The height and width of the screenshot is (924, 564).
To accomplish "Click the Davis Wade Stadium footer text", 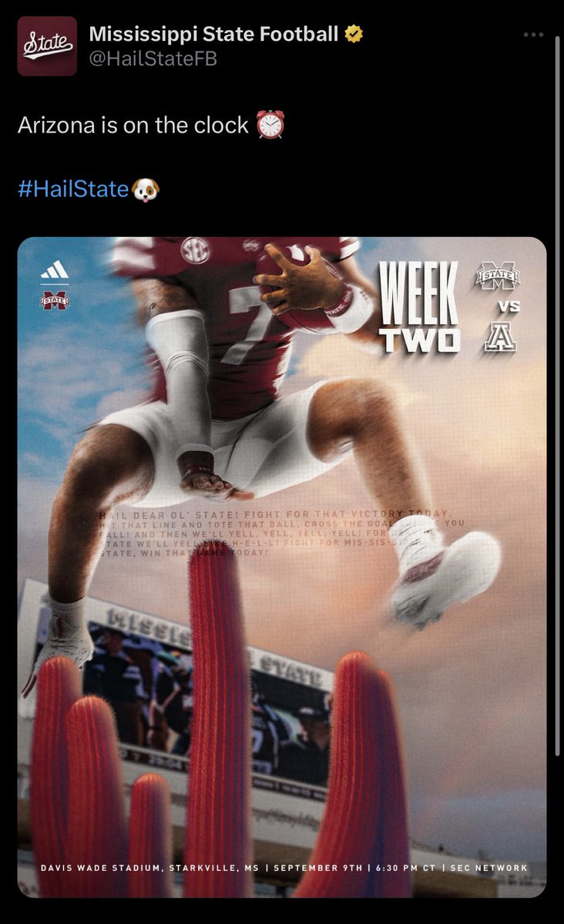I will [x=284, y=868].
